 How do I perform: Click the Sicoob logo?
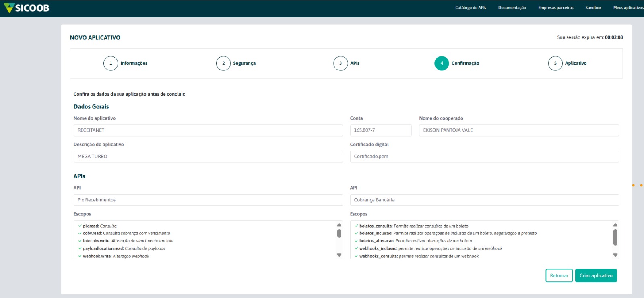tap(27, 8)
